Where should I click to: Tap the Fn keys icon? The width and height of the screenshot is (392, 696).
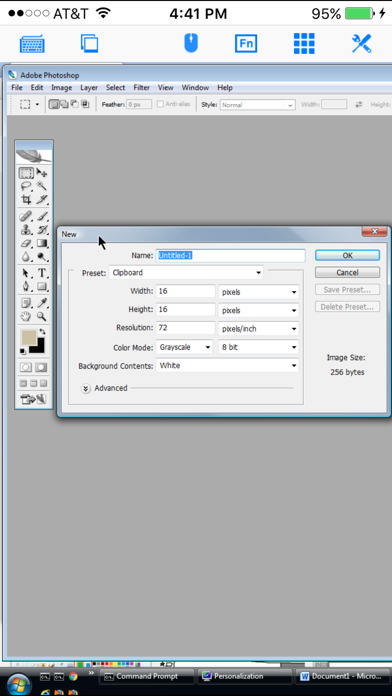pyautogui.click(x=246, y=44)
